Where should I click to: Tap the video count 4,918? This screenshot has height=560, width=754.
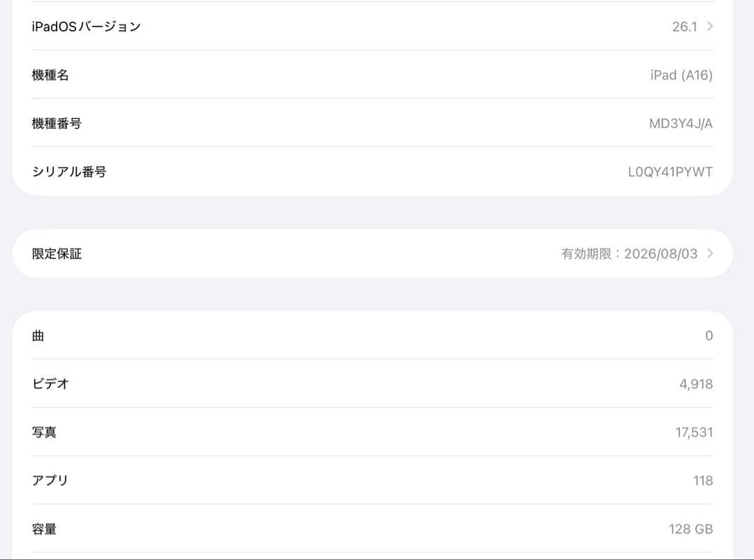695,384
